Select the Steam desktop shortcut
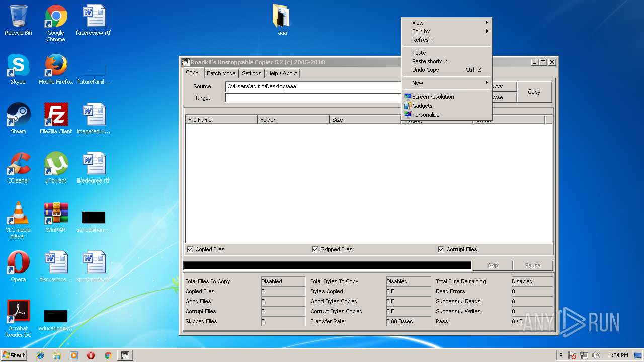Viewport: 644px width, 362px height. pyautogui.click(x=18, y=119)
